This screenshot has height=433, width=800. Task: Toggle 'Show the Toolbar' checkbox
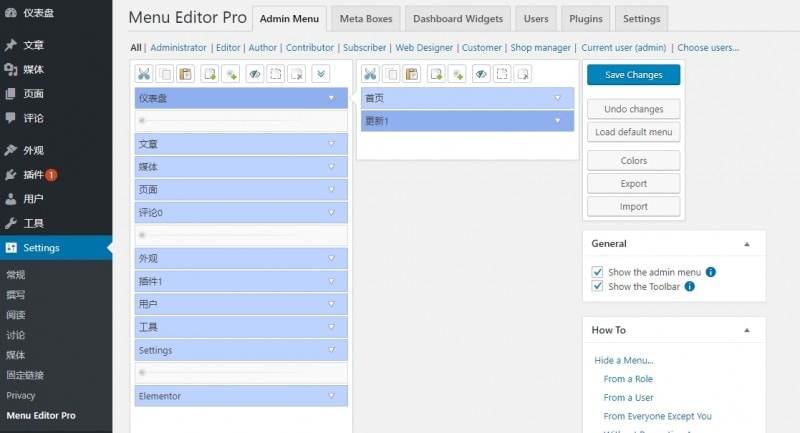click(597, 286)
